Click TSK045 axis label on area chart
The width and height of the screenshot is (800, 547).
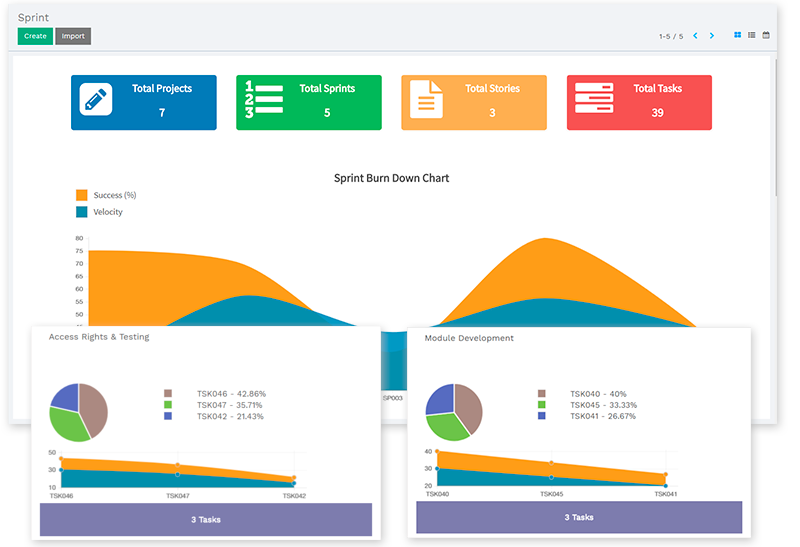[552, 494]
